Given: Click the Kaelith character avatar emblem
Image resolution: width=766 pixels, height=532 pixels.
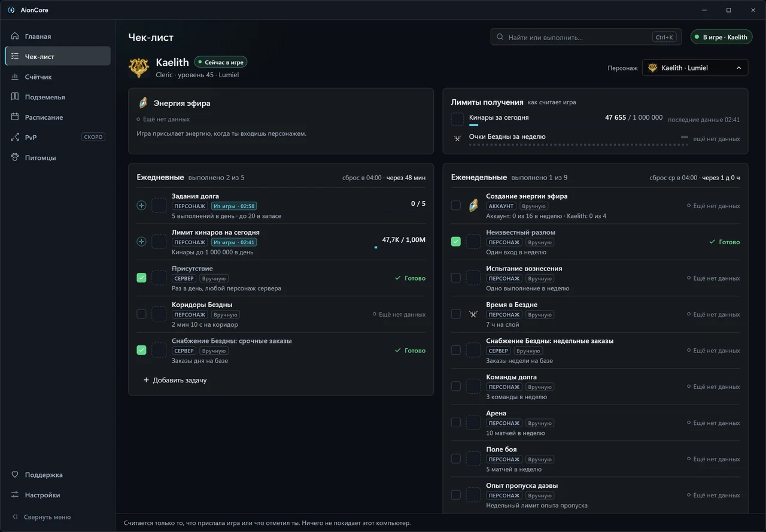Looking at the screenshot, I should 139,68.
